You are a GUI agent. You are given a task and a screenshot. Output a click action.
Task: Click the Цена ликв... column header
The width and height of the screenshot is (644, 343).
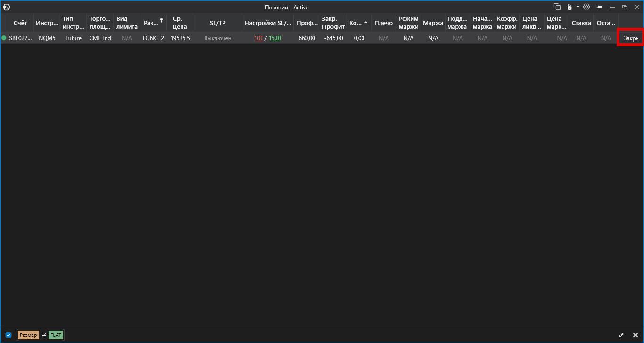point(532,23)
